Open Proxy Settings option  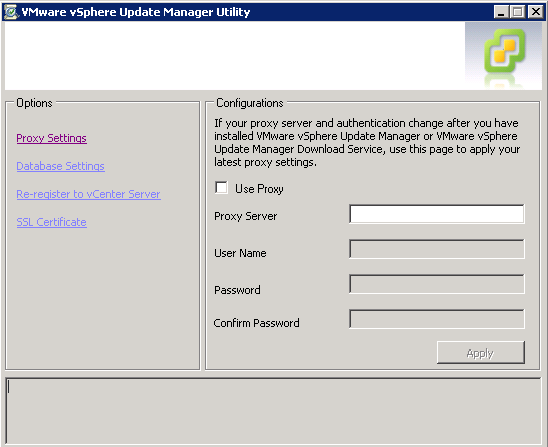click(51, 138)
